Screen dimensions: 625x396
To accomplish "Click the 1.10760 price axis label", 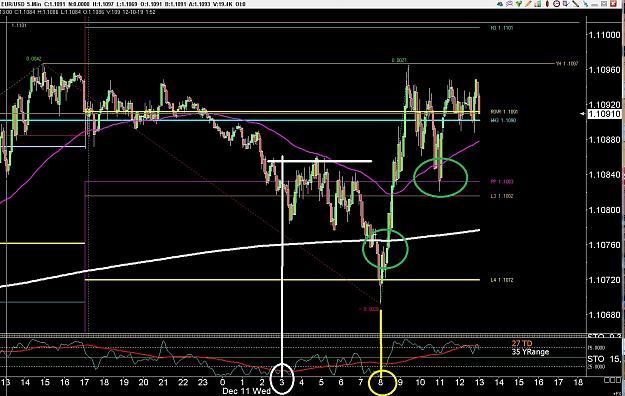I will pyautogui.click(x=604, y=245).
